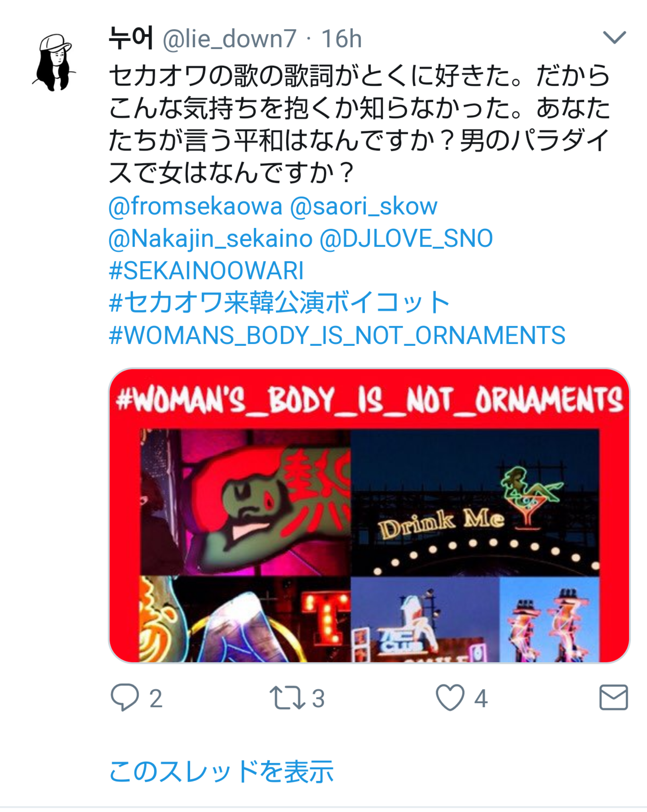This screenshot has width=647, height=812.
Task: Open the #セカオワ来韓公演ボイコット hashtag
Action: pos(279,303)
